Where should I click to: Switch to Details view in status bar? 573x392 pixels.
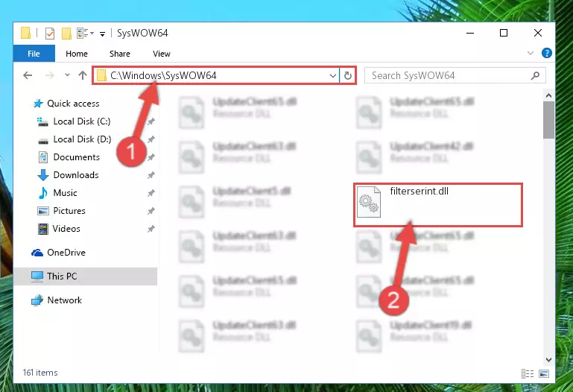point(527,373)
